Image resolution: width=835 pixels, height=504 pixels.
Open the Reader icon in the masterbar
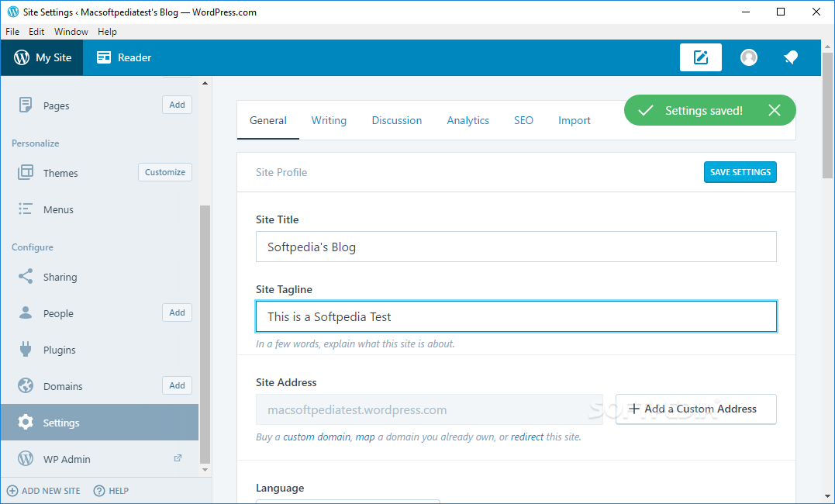(104, 57)
